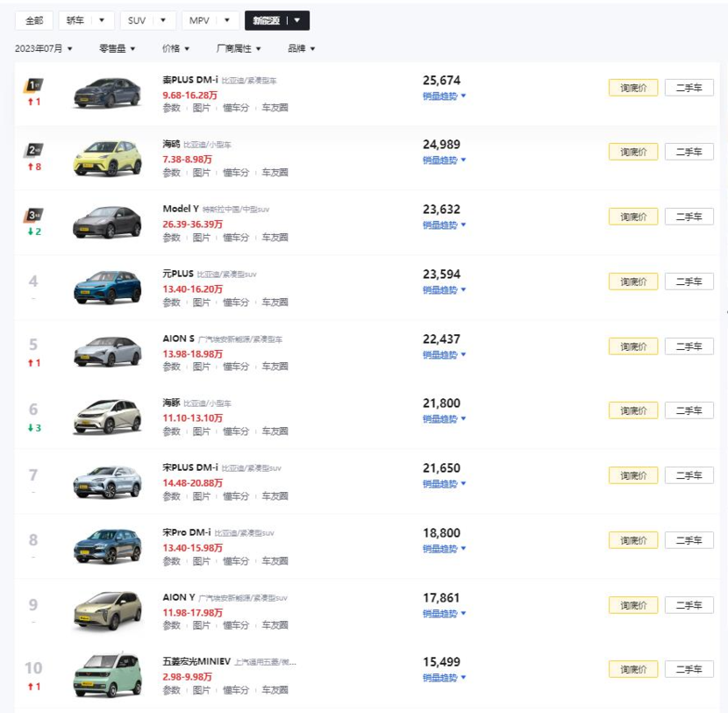Open the AION Y model link
This screenshot has width=728, height=713.
click(x=179, y=597)
